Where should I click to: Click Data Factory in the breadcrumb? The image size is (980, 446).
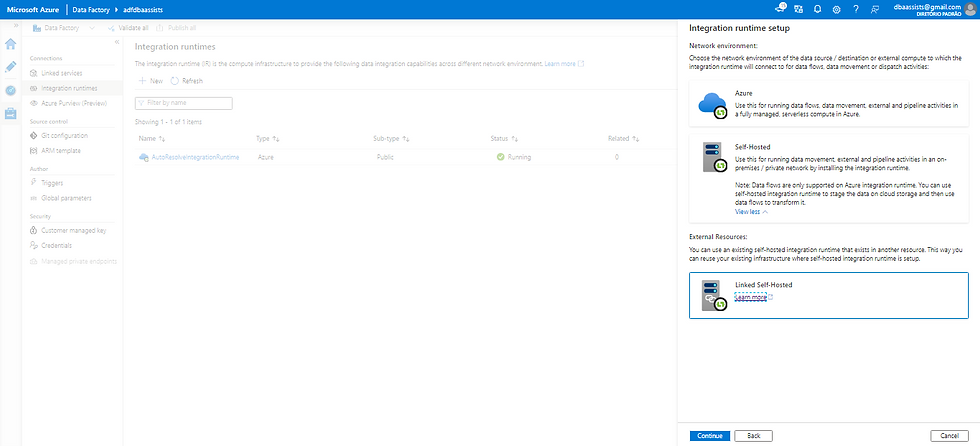pyautogui.click(x=93, y=9)
